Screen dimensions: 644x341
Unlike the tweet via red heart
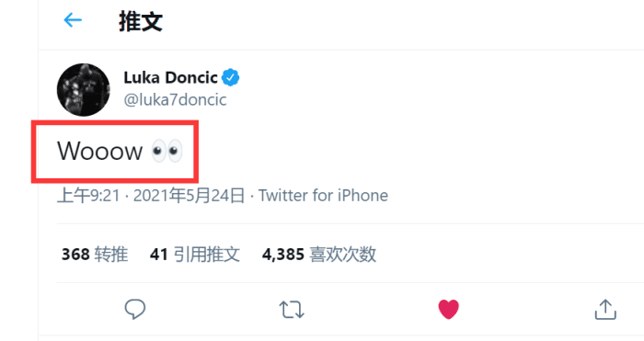pos(449,309)
